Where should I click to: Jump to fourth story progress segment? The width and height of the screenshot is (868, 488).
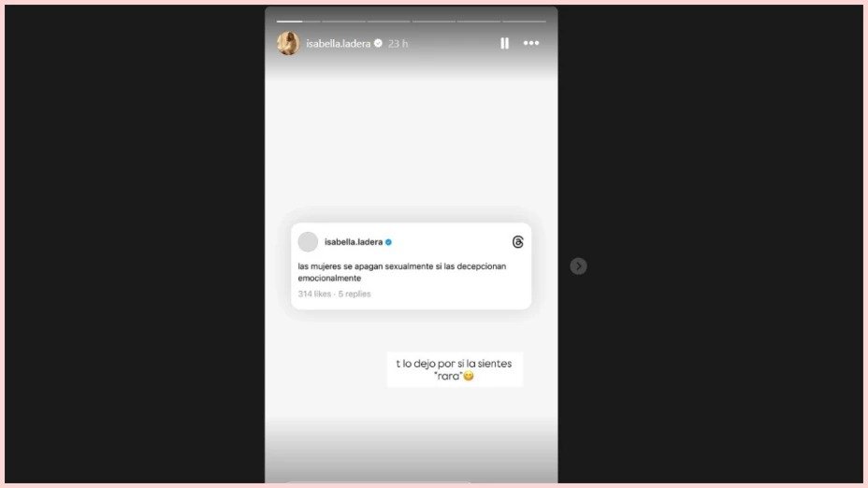434,22
